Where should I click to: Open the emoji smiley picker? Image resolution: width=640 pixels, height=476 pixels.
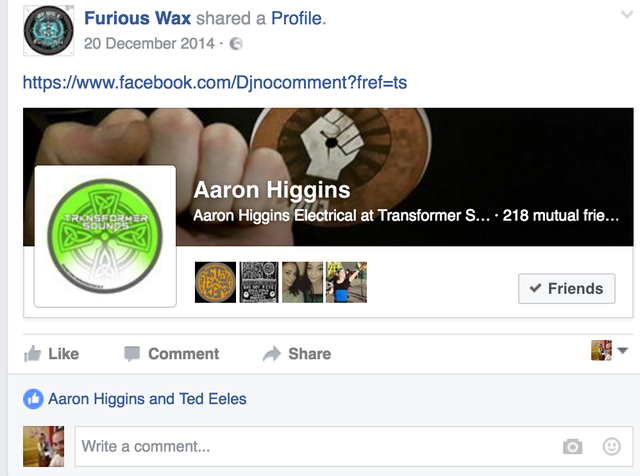pos(612,447)
